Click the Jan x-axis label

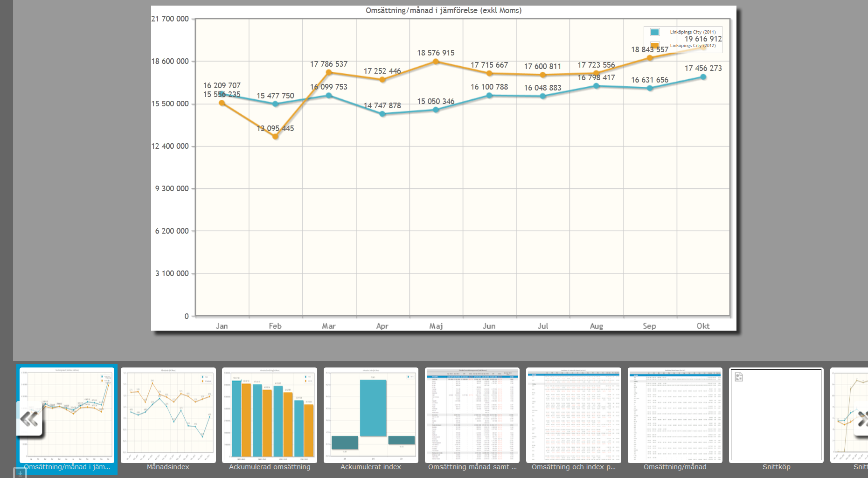coord(222,326)
